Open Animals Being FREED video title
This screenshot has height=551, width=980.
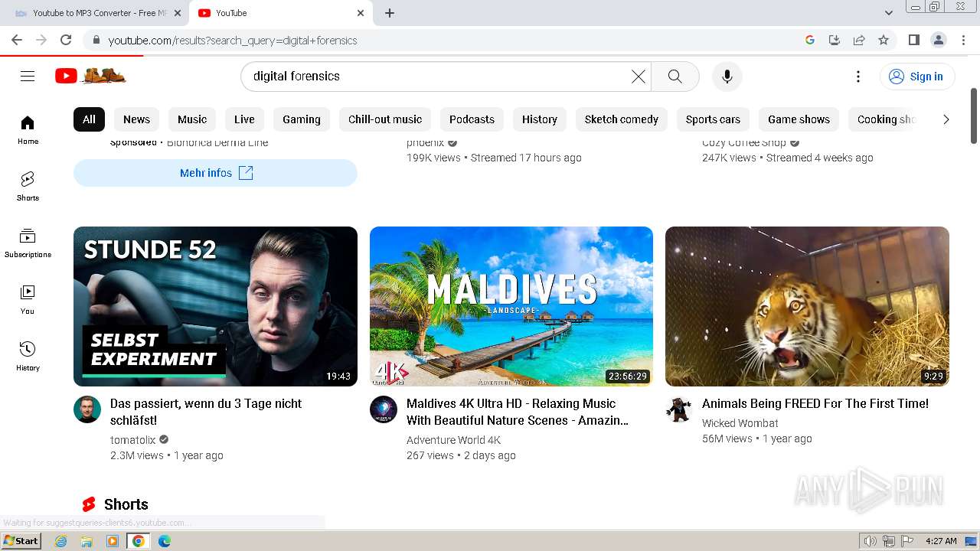(x=815, y=403)
